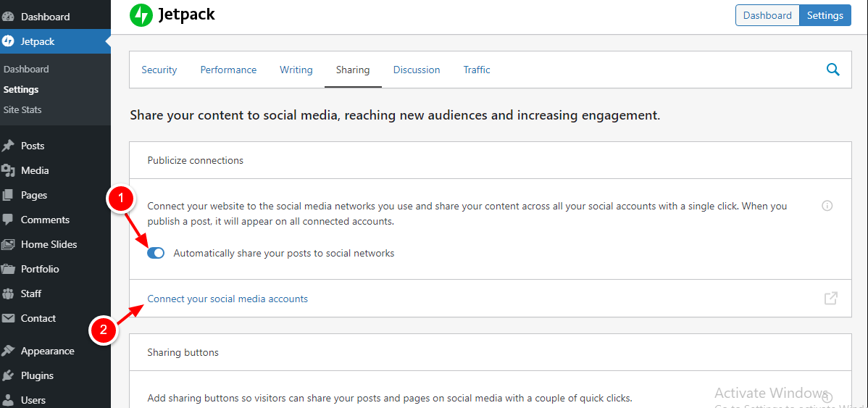Image resolution: width=868 pixels, height=408 pixels.
Task: Click the Contact envelope icon in sidebar
Action: click(x=8, y=318)
